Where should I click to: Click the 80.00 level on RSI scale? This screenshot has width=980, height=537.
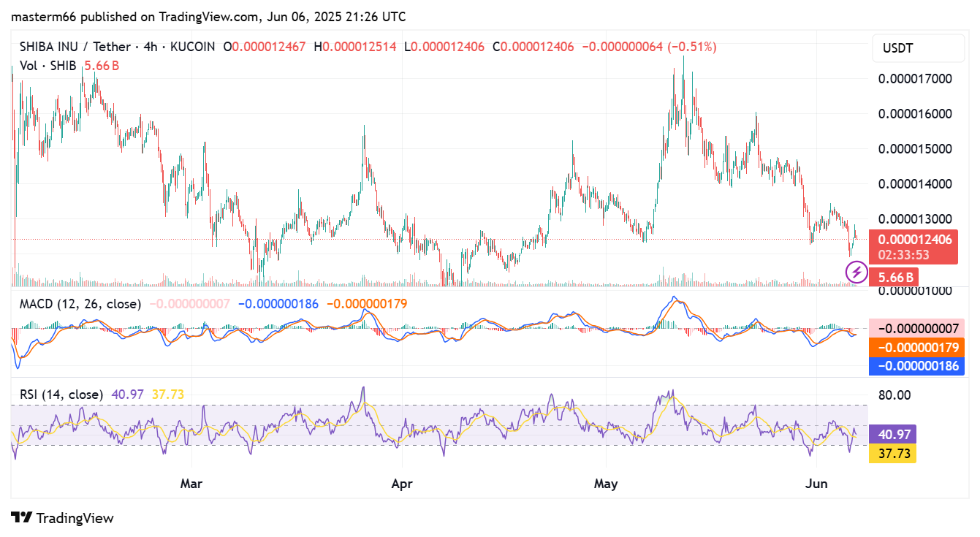coord(893,395)
